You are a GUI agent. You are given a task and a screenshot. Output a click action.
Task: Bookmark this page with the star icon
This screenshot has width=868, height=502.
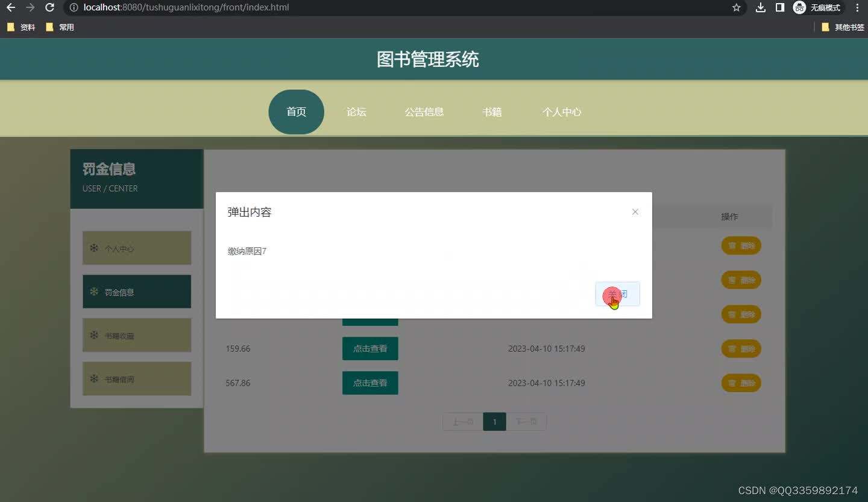[x=736, y=8]
